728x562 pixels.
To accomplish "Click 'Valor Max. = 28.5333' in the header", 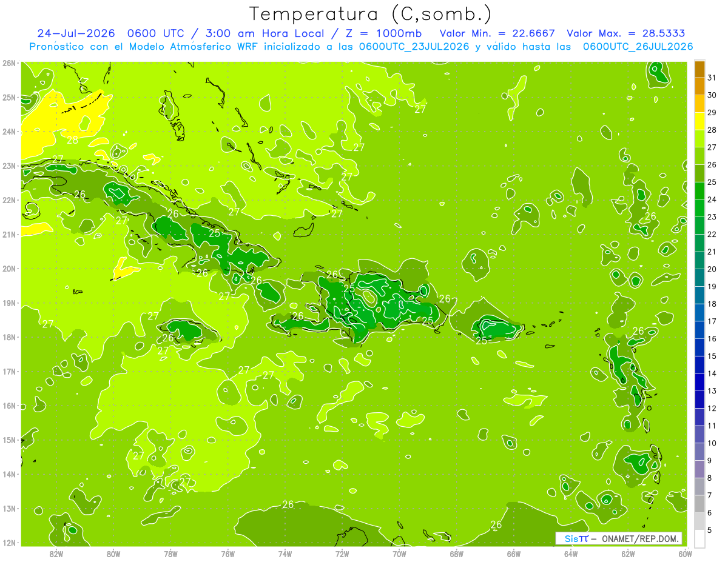I will click(x=626, y=33).
